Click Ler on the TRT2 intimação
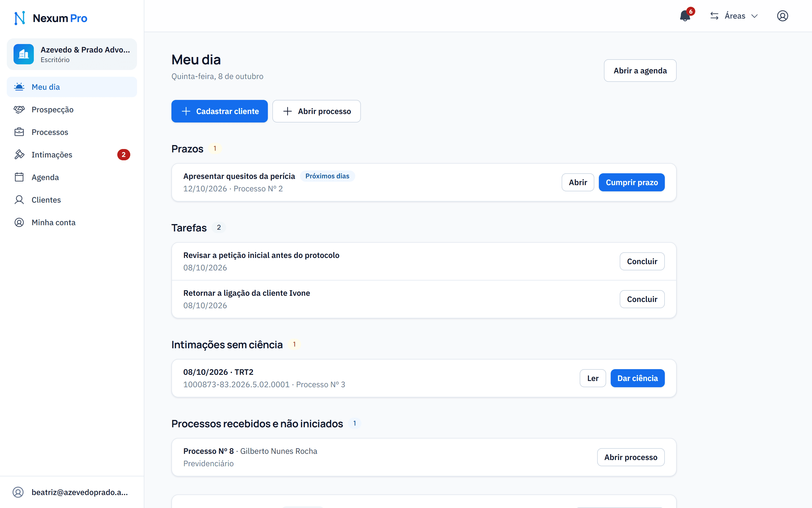Screen dimensions: 812x508 point(593,378)
